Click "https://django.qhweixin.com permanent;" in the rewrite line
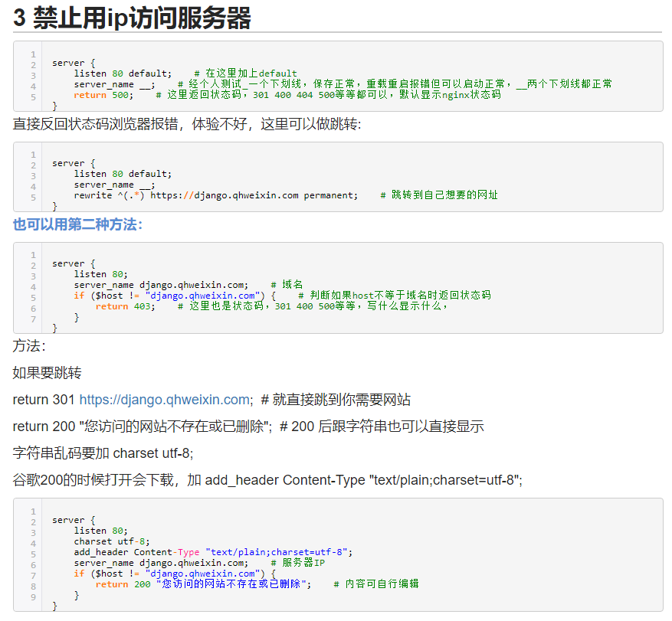The height and width of the screenshot is (621, 672). 254,195
